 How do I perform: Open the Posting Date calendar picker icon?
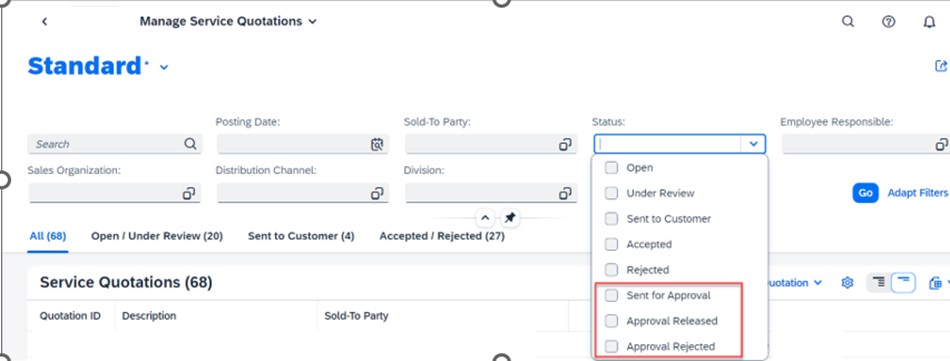pos(377,144)
